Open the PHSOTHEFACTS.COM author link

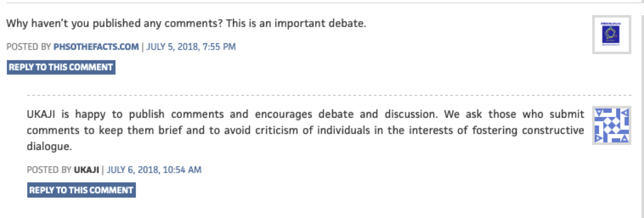96,47
